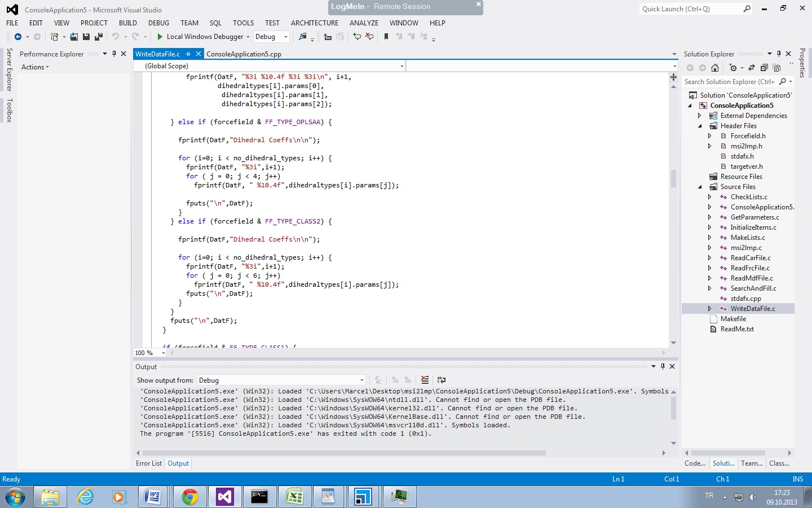
Task: Toggle a bookmark with the bookmark icon
Action: coord(386,37)
